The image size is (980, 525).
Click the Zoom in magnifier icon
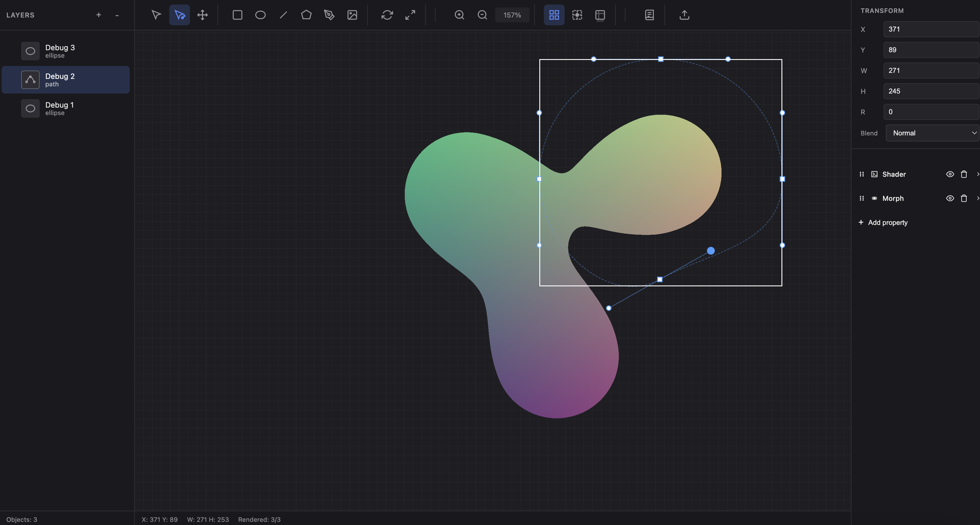tap(459, 15)
